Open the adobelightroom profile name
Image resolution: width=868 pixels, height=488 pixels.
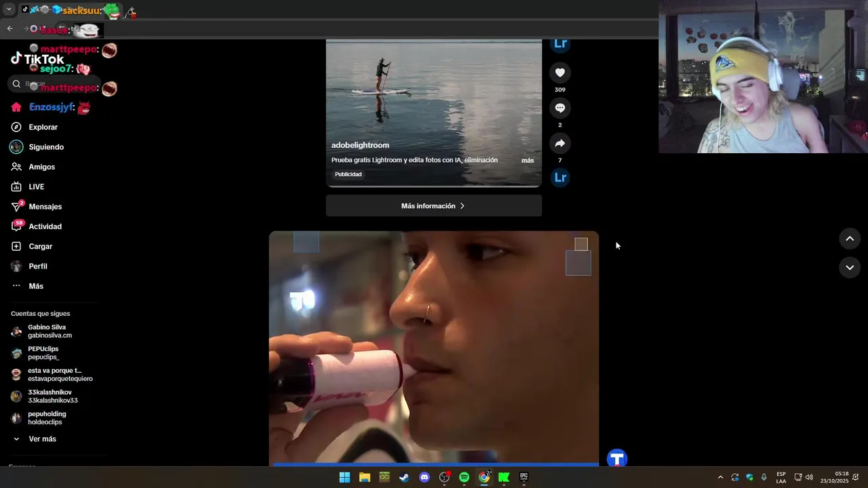coord(360,145)
